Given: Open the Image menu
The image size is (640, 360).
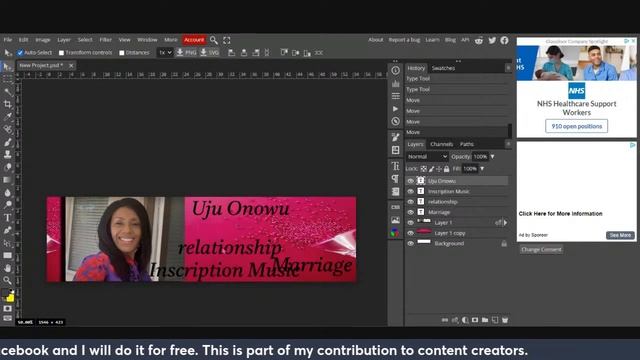Looking at the screenshot, I should [42, 40].
